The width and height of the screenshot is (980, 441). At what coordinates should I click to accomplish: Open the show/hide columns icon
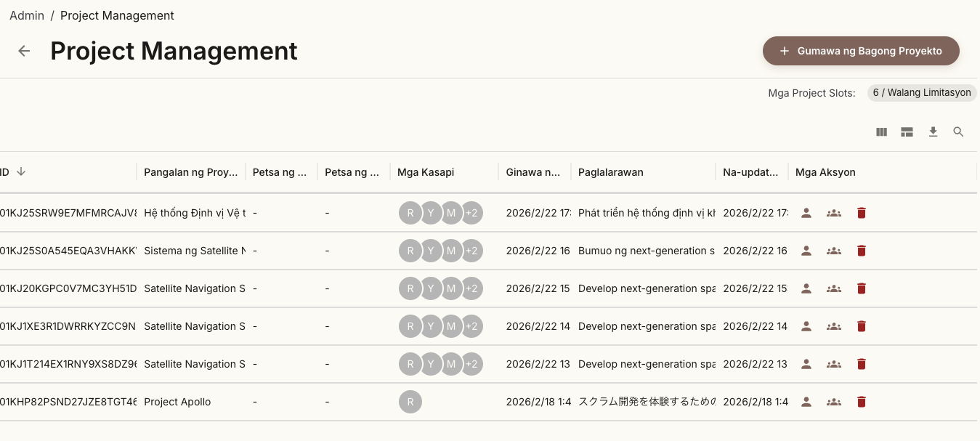[881, 132]
